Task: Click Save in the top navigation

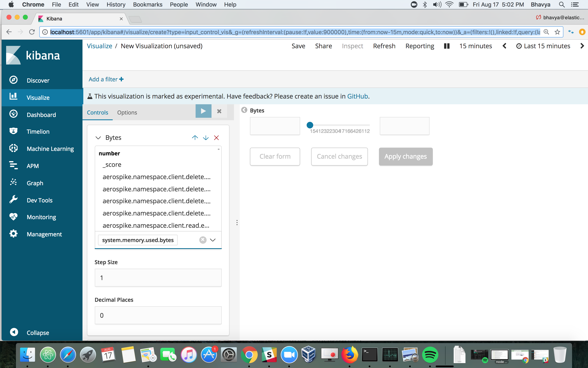Action: (298, 46)
